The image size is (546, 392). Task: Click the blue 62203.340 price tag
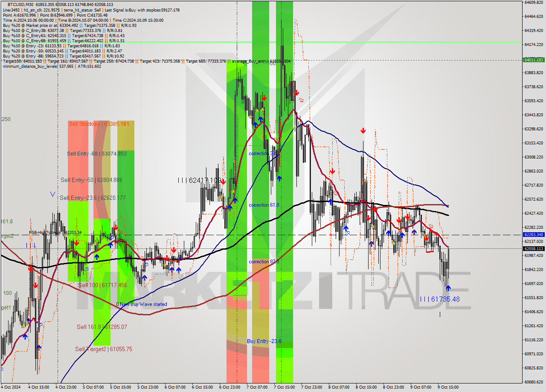[x=534, y=235]
